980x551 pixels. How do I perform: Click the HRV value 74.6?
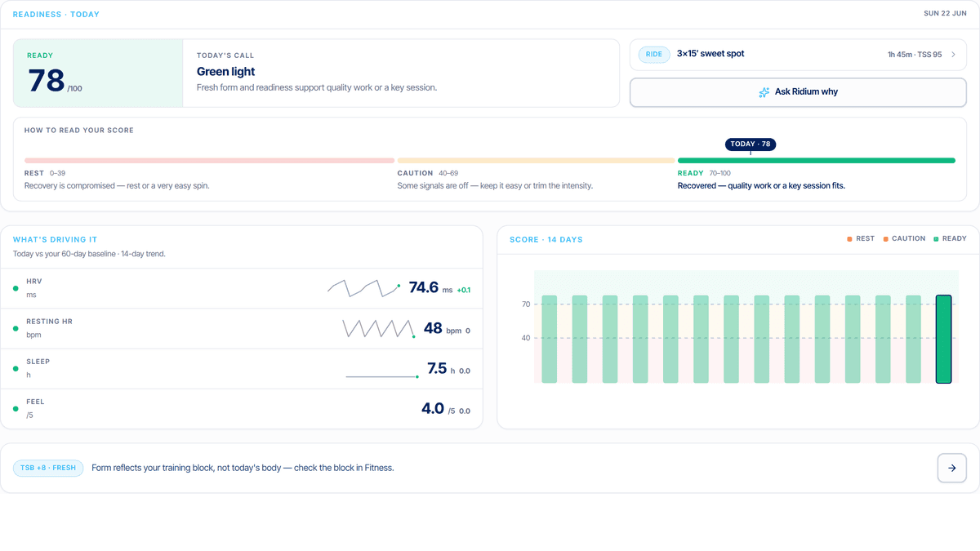click(x=424, y=287)
